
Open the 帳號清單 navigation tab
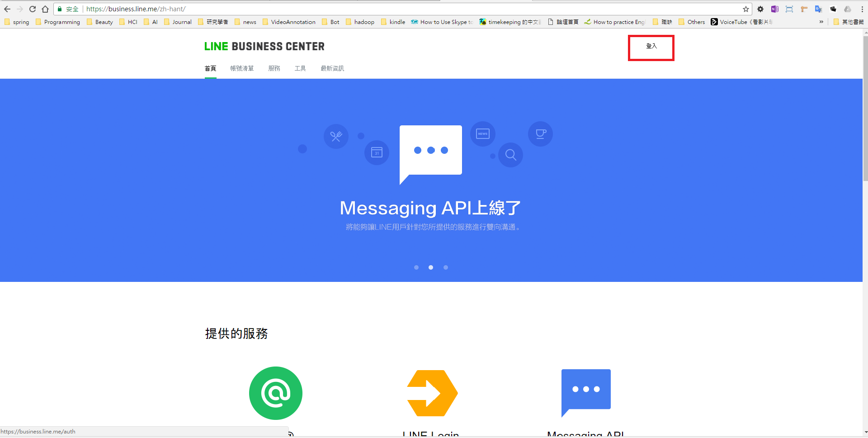[x=242, y=68]
